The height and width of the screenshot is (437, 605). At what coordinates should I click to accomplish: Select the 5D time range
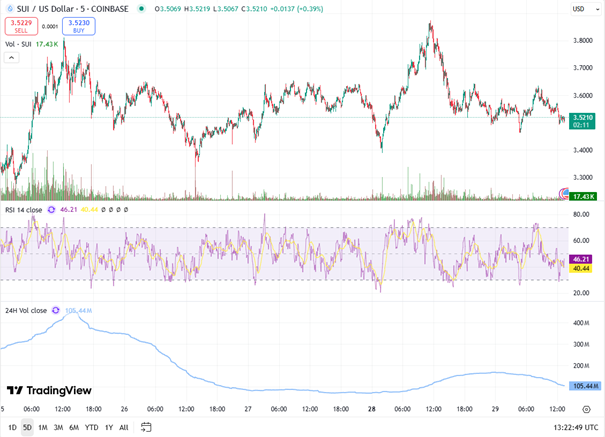[27, 427]
